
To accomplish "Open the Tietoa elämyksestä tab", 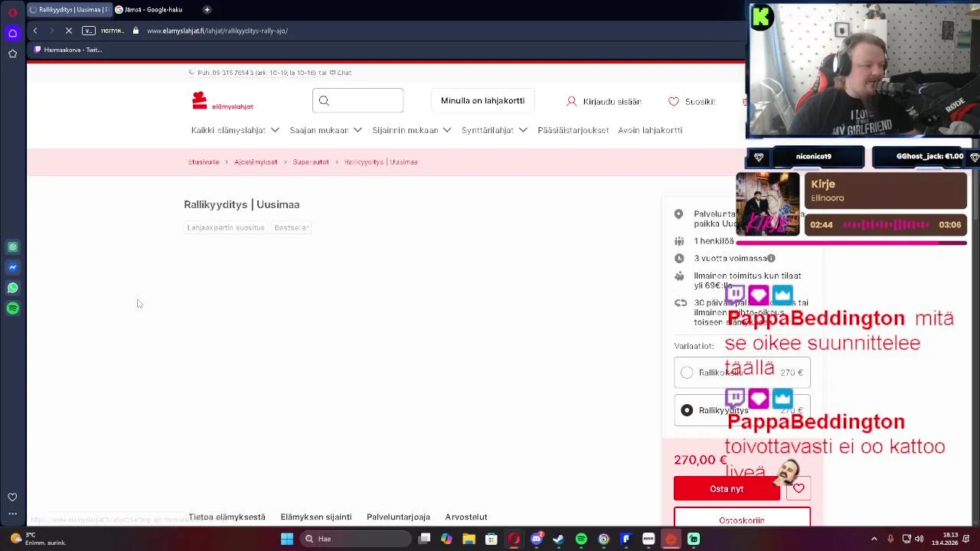I will (227, 517).
